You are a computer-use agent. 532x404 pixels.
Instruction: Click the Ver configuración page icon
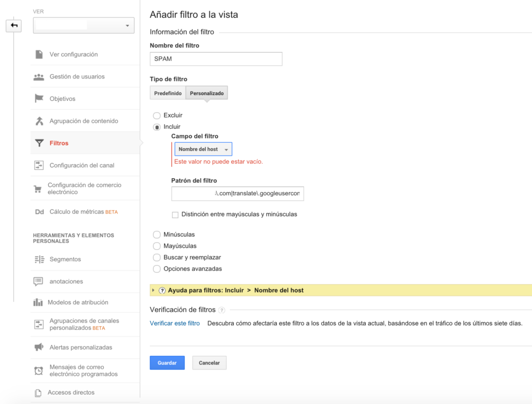tap(38, 54)
